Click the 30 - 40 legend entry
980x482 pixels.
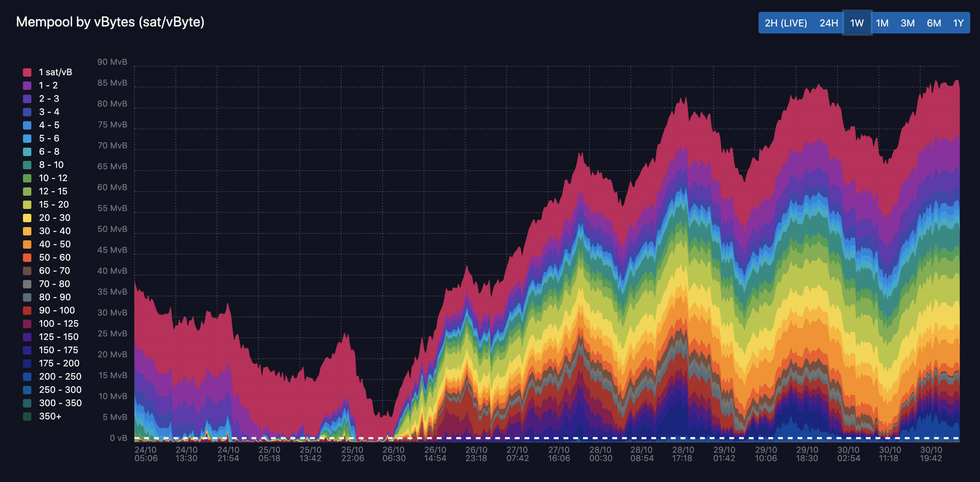click(x=47, y=231)
